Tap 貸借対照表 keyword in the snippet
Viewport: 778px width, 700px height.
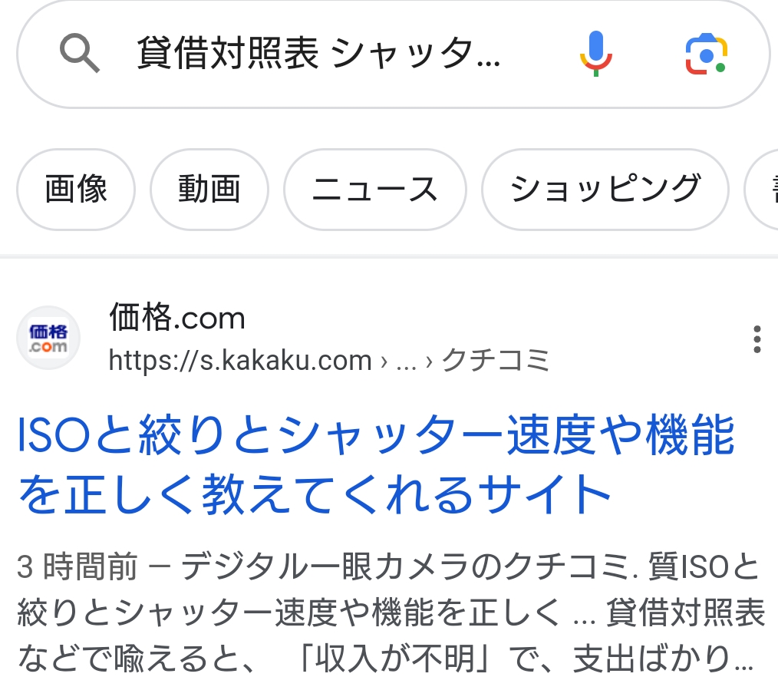click(686, 613)
